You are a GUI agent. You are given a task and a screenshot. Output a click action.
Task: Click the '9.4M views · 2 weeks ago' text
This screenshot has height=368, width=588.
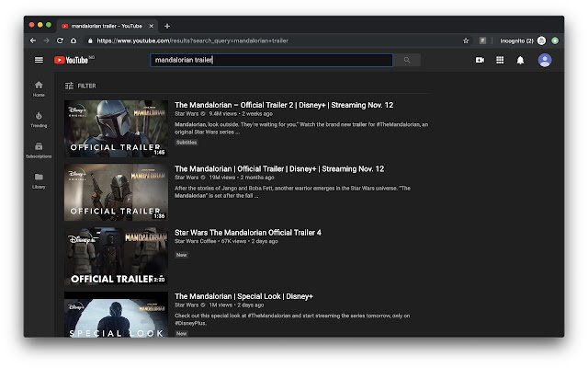click(x=241, y=114)
